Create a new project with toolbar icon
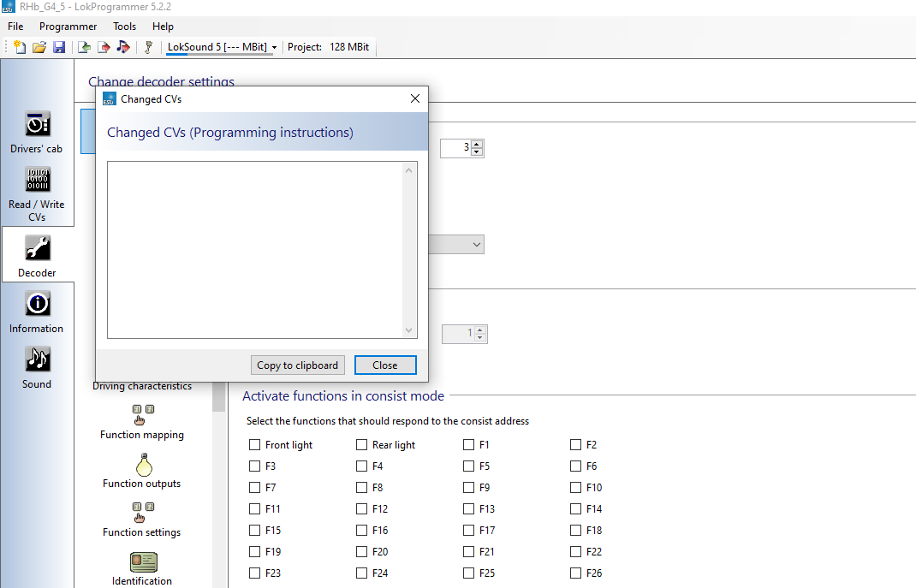The width and height of the screenshot is (916, 588). [x=20, y=47]
